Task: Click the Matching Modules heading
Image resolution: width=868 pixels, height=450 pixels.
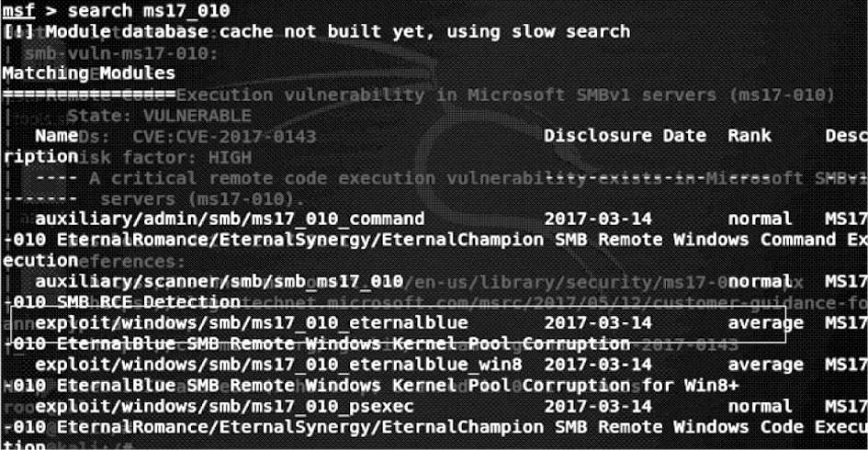Action: (88, 73)
